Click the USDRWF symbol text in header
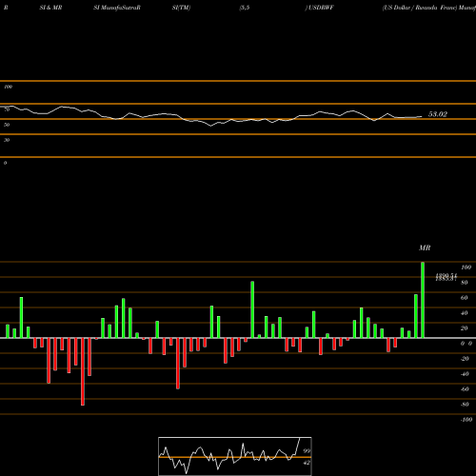The height and width of the screenshot is (476, 476). [321, 8]
